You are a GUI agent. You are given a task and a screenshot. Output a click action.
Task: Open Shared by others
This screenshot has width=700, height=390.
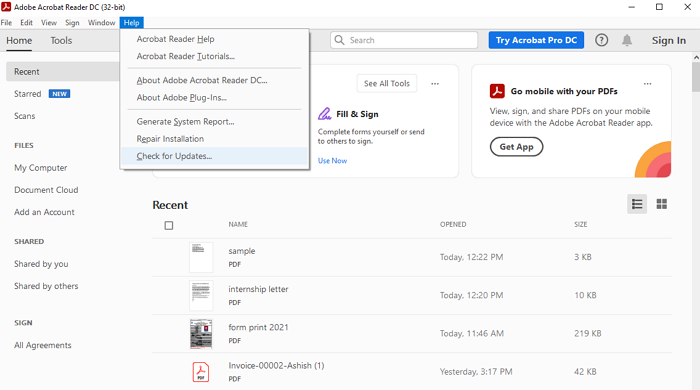click(46, 286)
